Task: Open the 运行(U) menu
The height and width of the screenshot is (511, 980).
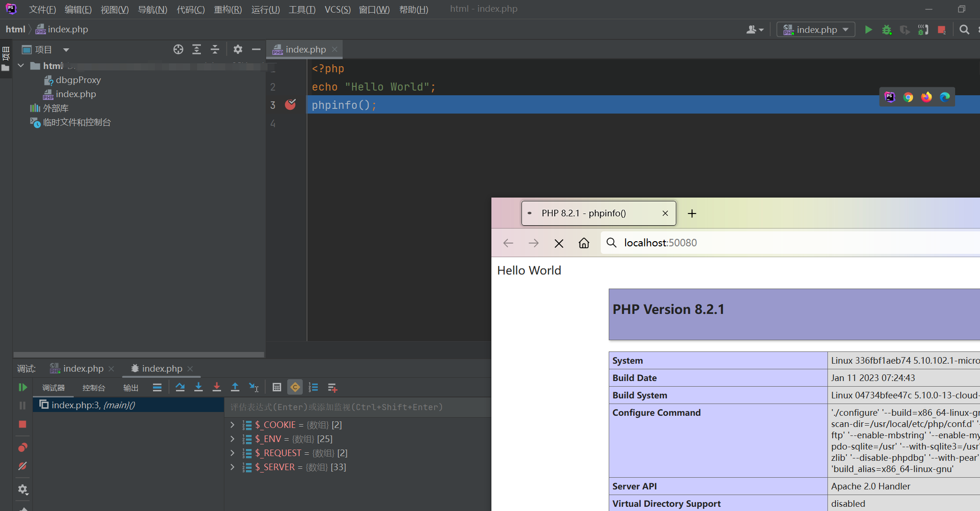Action: coord(265,9)
